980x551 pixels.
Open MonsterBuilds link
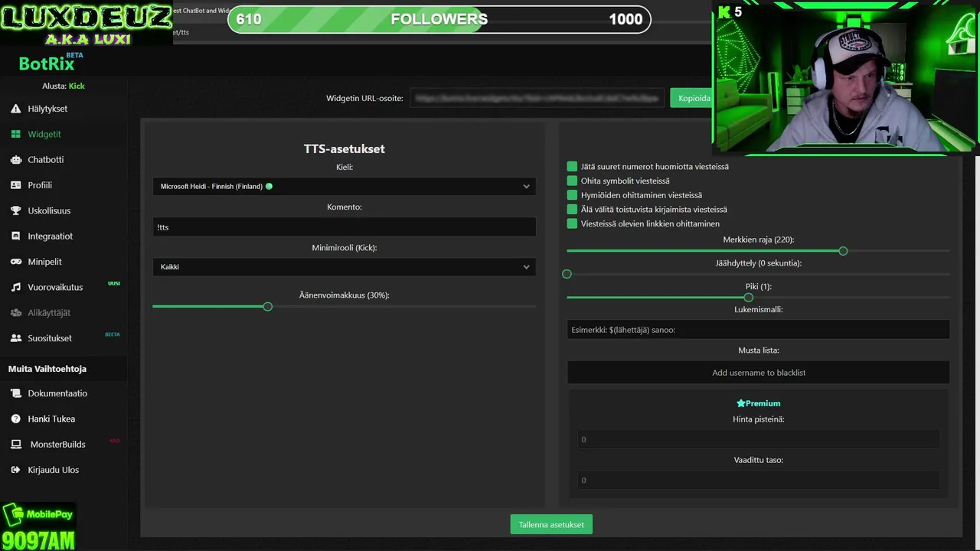[58, 445]
